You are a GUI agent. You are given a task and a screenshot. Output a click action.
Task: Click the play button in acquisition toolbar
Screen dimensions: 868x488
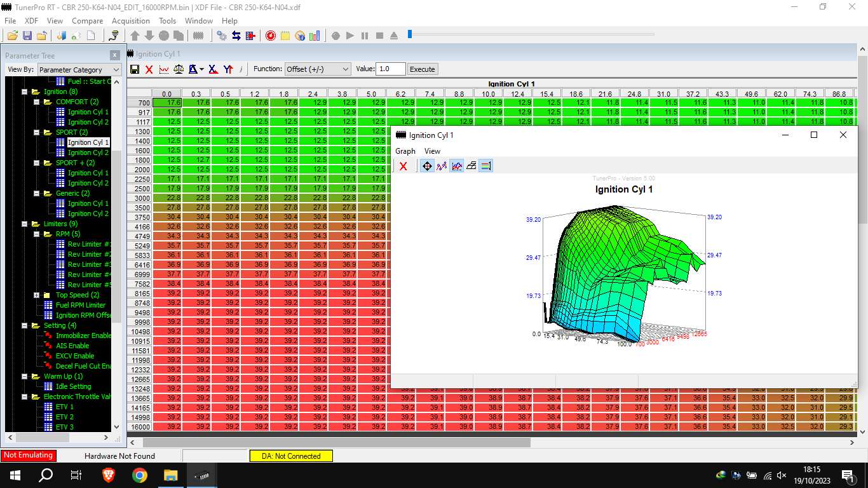pyautogui.click(x=350, y=36)
